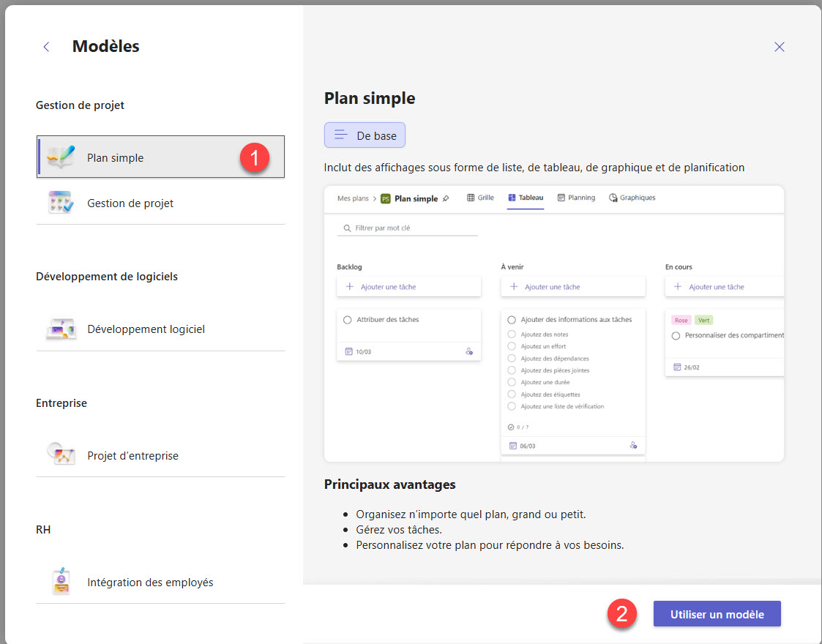Click the Développement logiciel template icon
Image resolution: width=822 pixels, height=644 pixels.
coord(61,329)
